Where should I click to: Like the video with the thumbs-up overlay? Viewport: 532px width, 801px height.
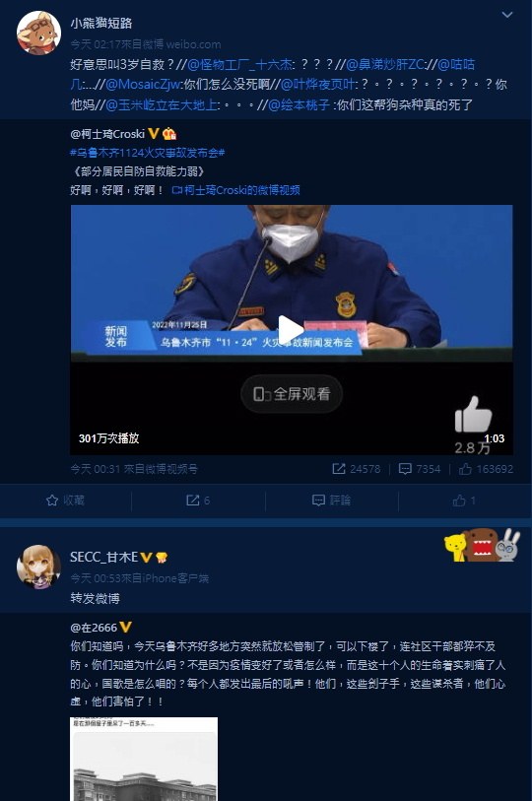pyautogui.click(x=473, y=415)
